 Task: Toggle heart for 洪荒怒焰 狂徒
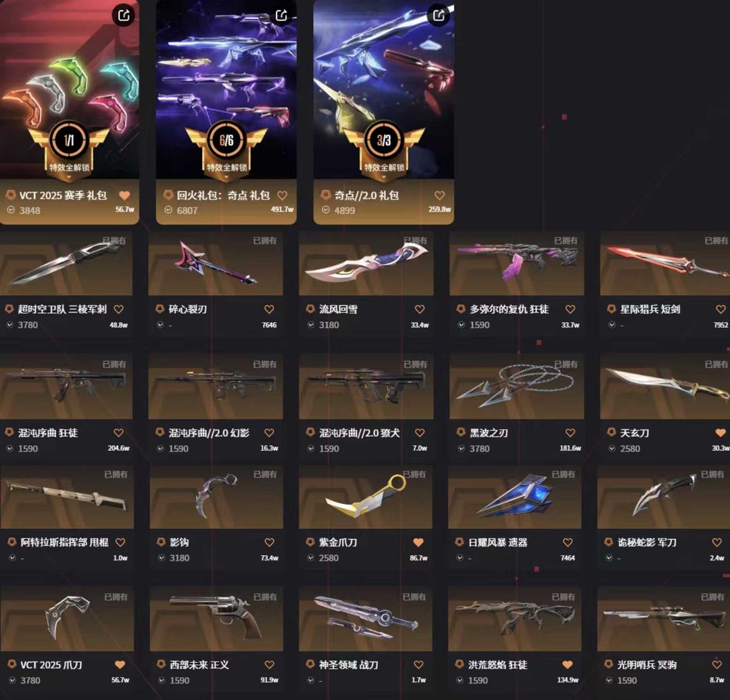point(567,665)
